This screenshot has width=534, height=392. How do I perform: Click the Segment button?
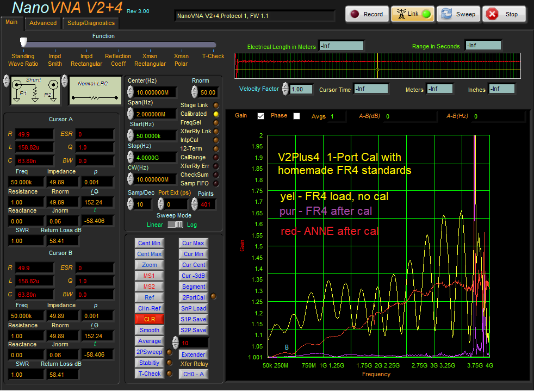click(194, 287)
